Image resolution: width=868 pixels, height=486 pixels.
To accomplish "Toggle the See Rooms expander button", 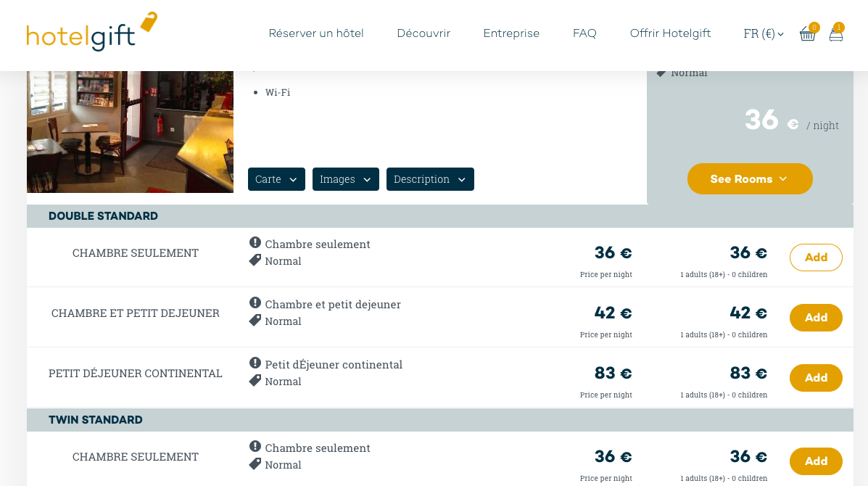I will [x=750, y=178].
